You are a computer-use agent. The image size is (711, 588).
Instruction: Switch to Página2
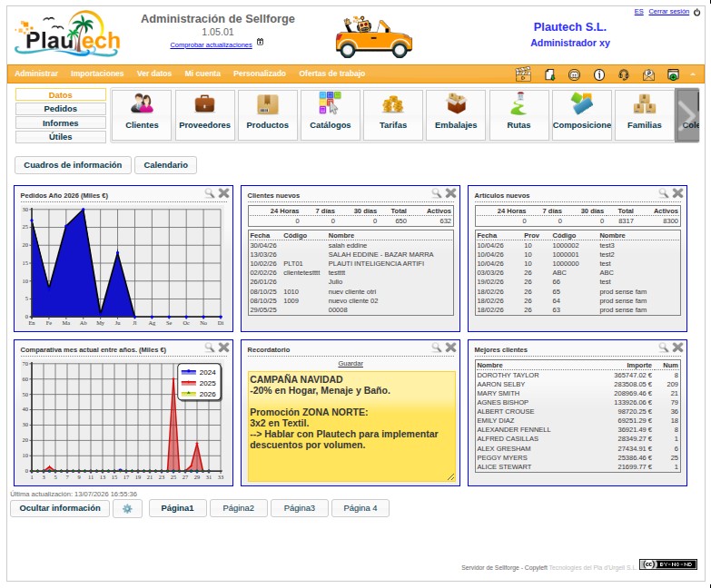click(239, 508)
